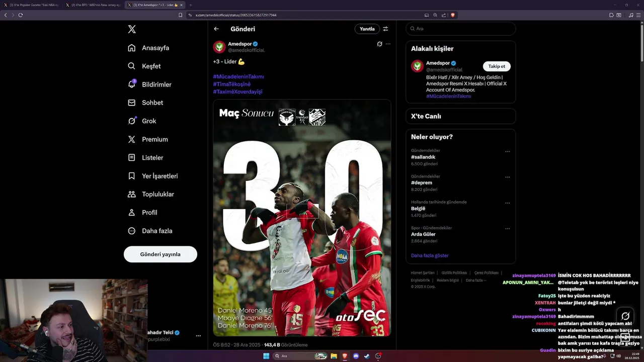Go to Anasayfa home page
The height and width of the screenshot is (362, 644).
[x=148, y=48]
